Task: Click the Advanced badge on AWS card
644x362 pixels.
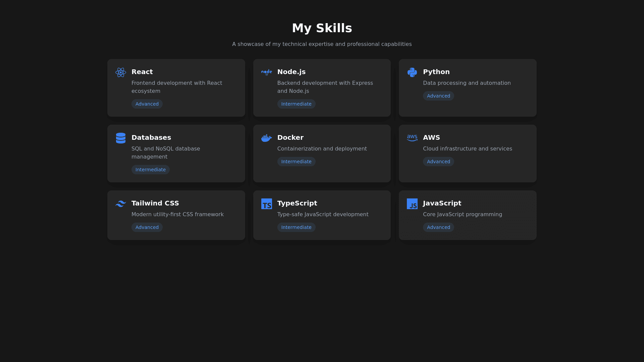Action: point(438,162)
